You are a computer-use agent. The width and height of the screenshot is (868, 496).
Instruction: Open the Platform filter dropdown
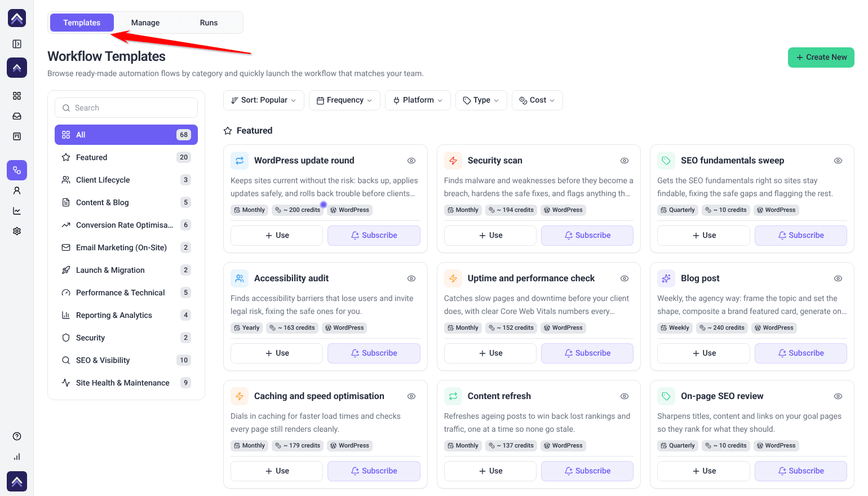pos(418,100)
